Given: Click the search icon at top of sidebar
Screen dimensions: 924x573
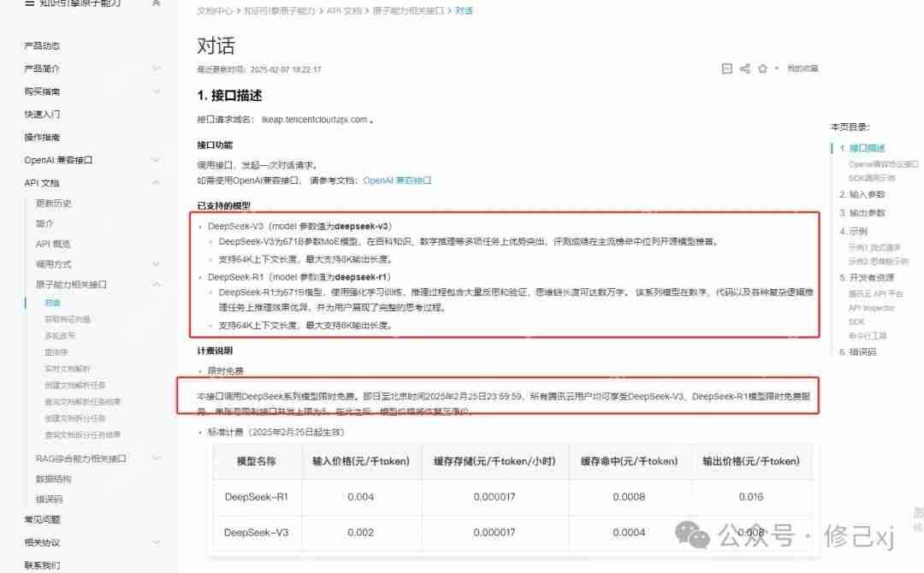Looking at the screenshot, I should 157,3.
